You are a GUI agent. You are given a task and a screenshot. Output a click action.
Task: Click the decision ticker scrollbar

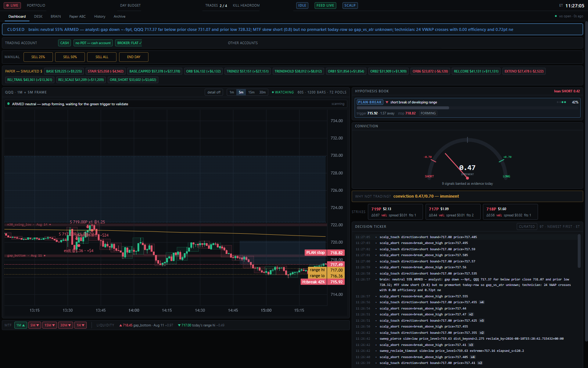click(x=579, y=251)
